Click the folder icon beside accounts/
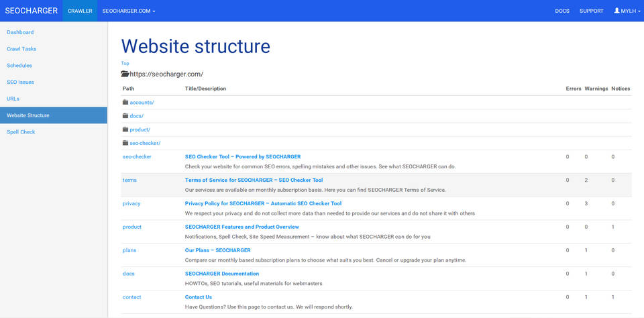644x318 pixels. click(125, 103)
